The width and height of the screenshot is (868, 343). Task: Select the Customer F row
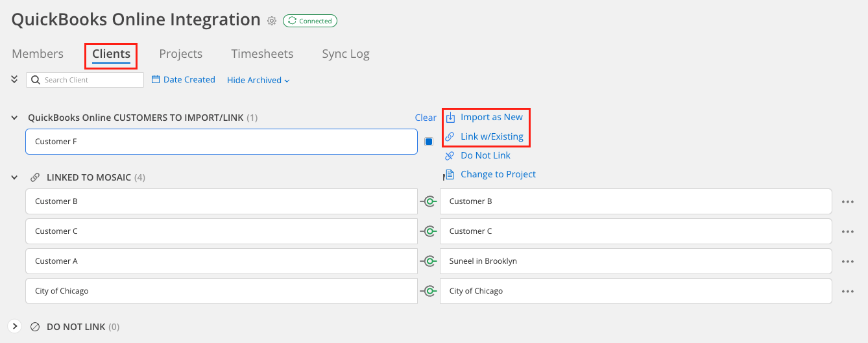[x=221, y=142]
